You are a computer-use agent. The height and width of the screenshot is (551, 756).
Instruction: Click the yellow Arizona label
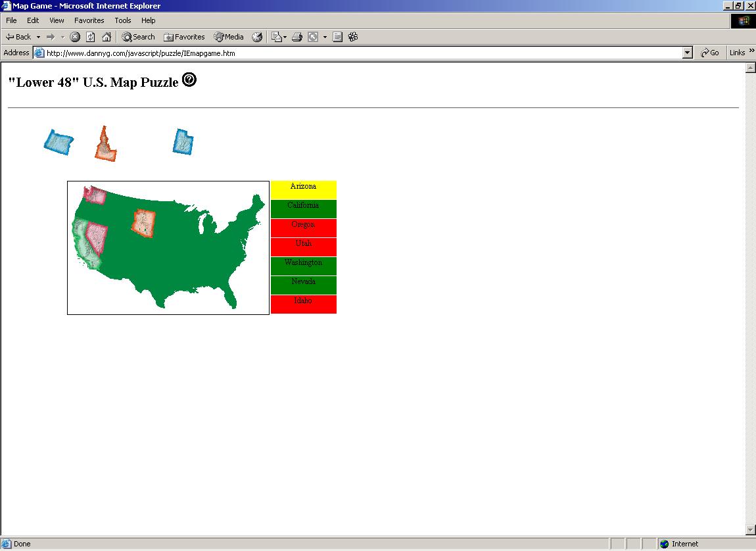click(304, 190)
